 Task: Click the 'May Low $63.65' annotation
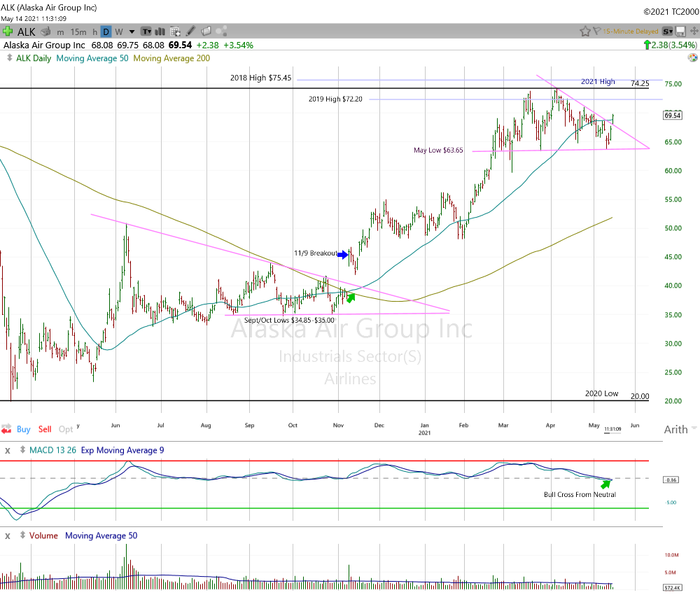pos(438,150)
